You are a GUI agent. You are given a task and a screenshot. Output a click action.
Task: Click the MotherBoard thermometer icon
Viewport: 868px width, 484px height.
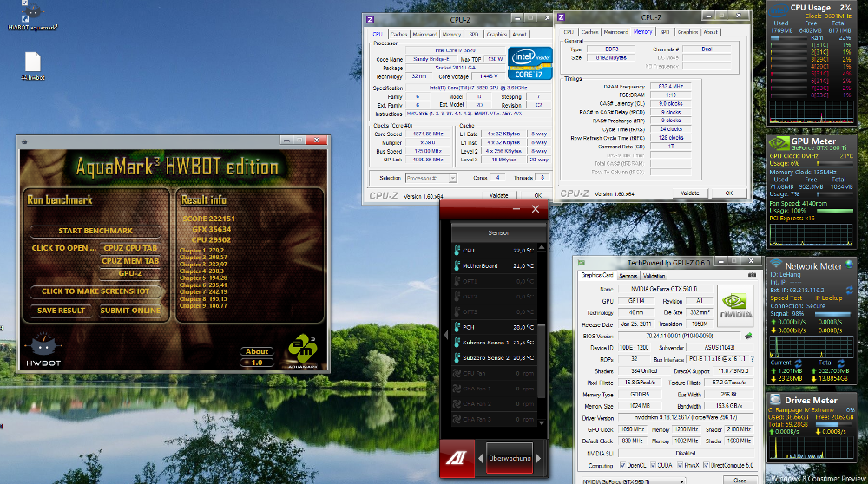click(x=457, y=266)
